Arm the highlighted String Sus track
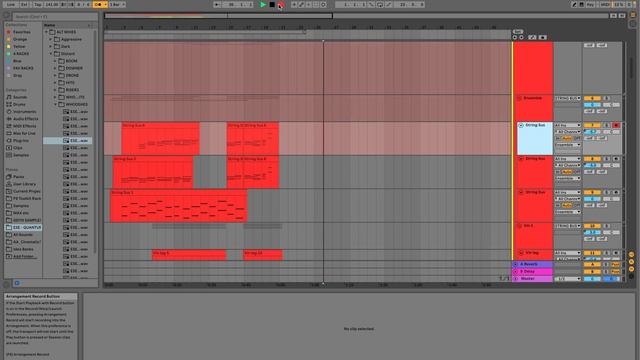The height and width of the screenshot is (360, 640). point(616,125)
